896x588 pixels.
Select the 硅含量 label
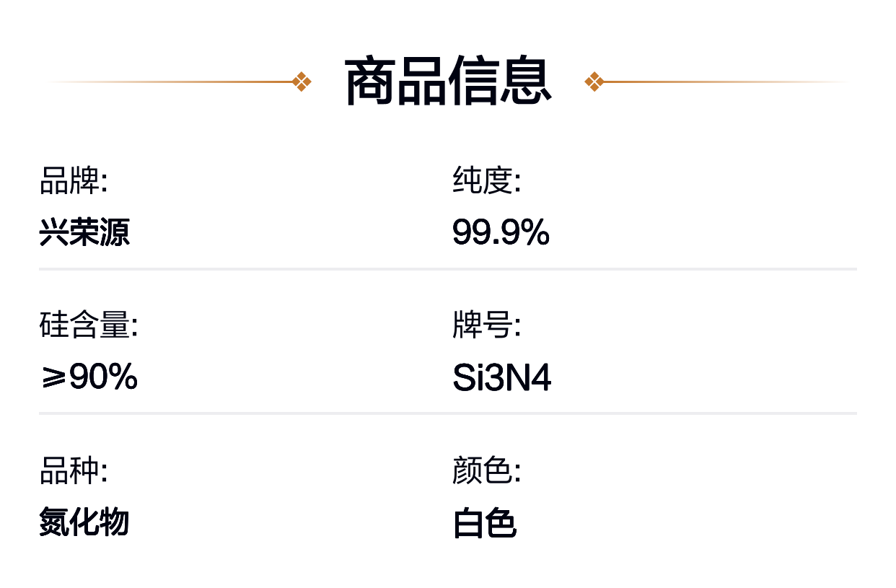point(88,325)
